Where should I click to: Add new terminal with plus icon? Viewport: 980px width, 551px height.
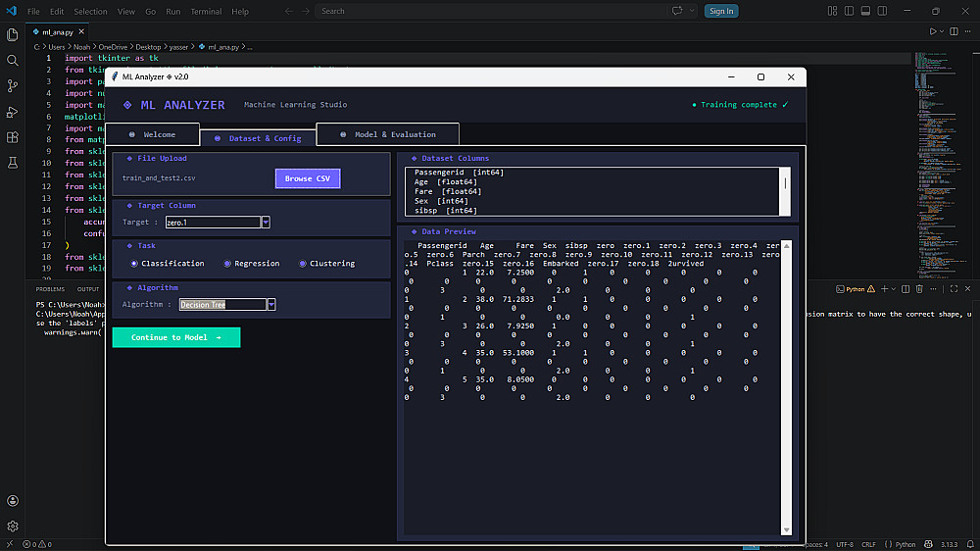(884, 289)
